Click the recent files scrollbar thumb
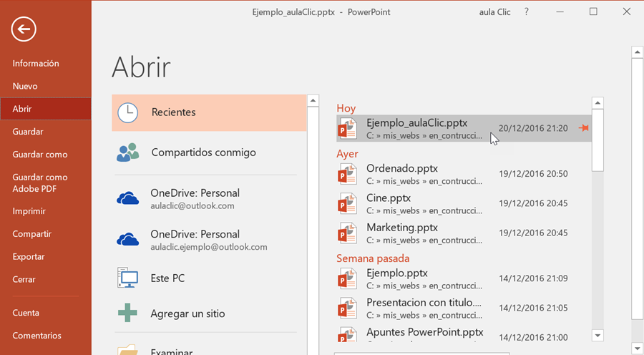This screenshot has width=644, height=355. pyautogui.click(x=597, y=140)
